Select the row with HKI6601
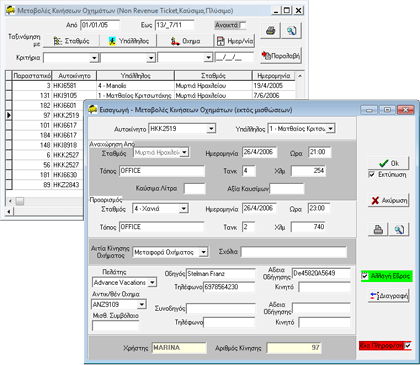The height and width of the screenshot is (365, 420). click(x=48, y=105)
